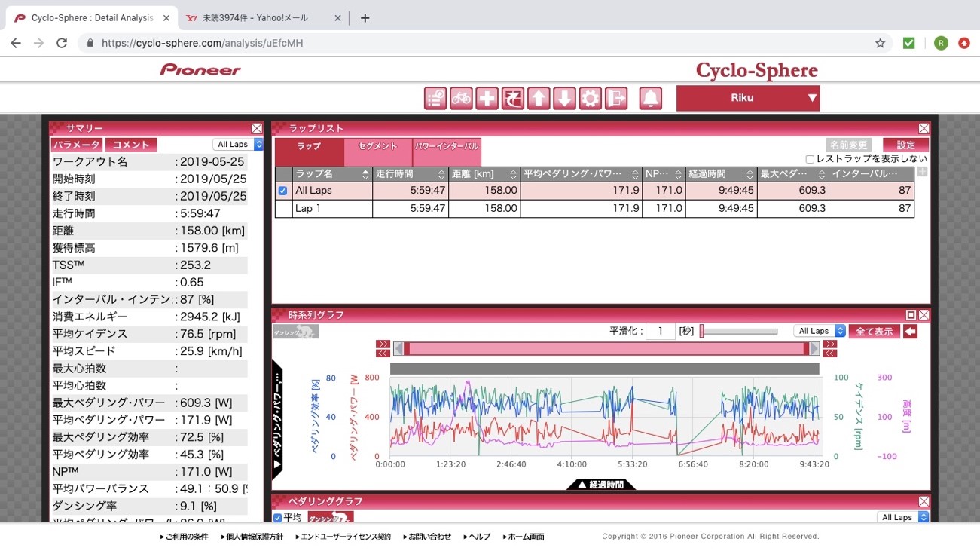
Task: Click the up arrow upload icon
Action: [x=538, y=98]
